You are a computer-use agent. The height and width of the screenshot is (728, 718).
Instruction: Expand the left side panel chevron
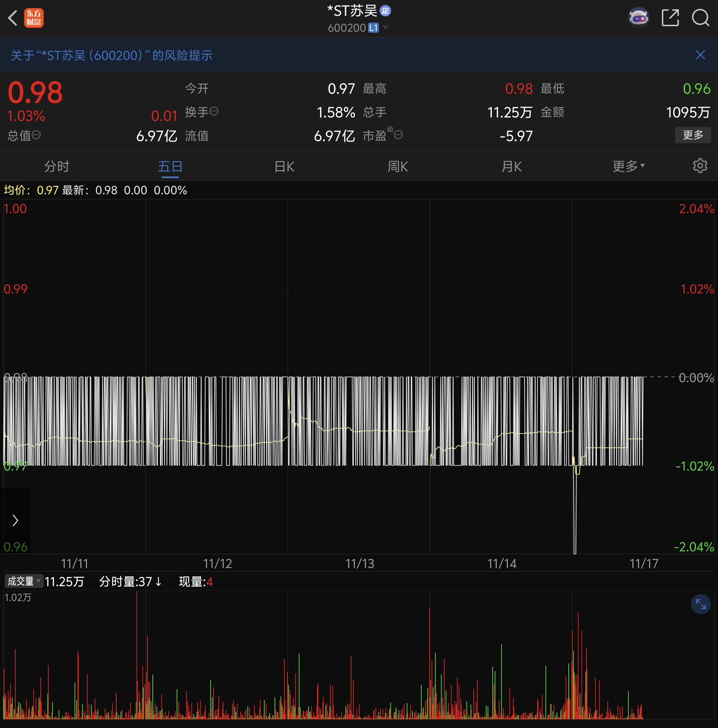(x=15, y=520)
